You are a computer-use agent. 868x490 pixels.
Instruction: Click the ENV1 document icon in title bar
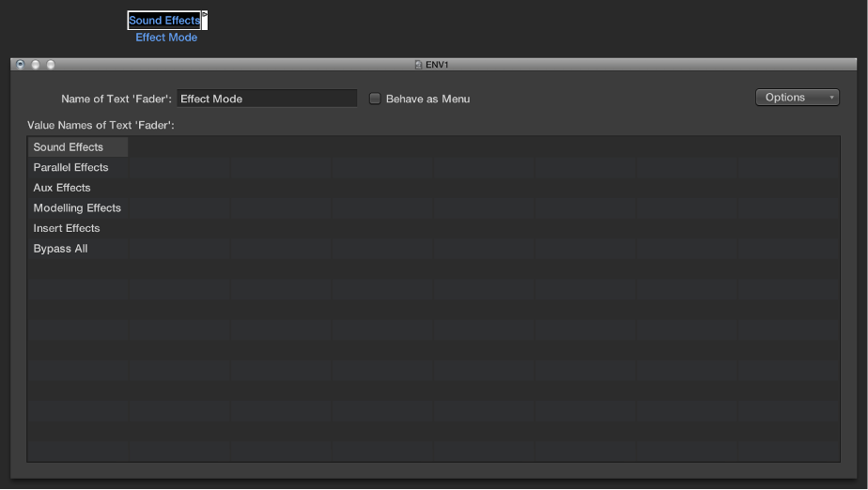(419, 65)
